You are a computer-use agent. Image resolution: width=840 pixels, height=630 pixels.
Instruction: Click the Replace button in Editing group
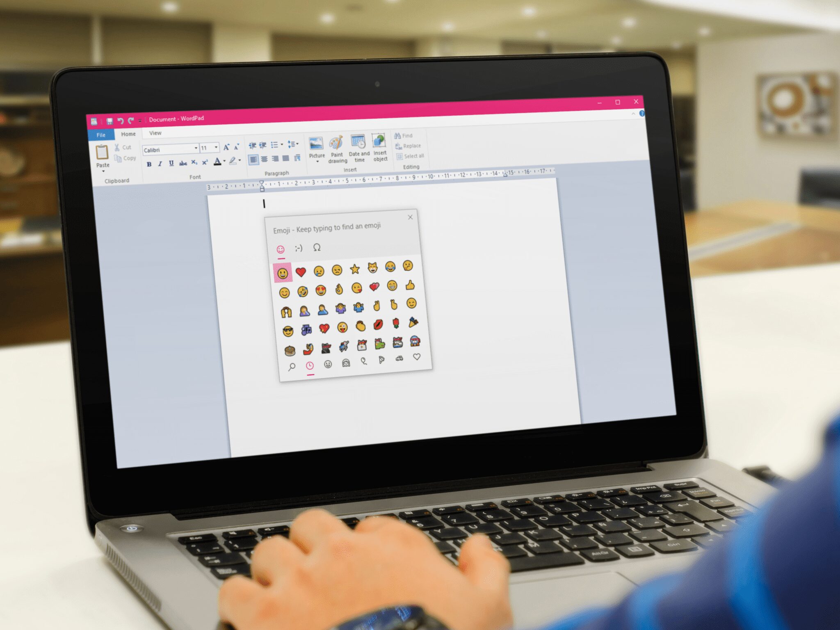410,146
